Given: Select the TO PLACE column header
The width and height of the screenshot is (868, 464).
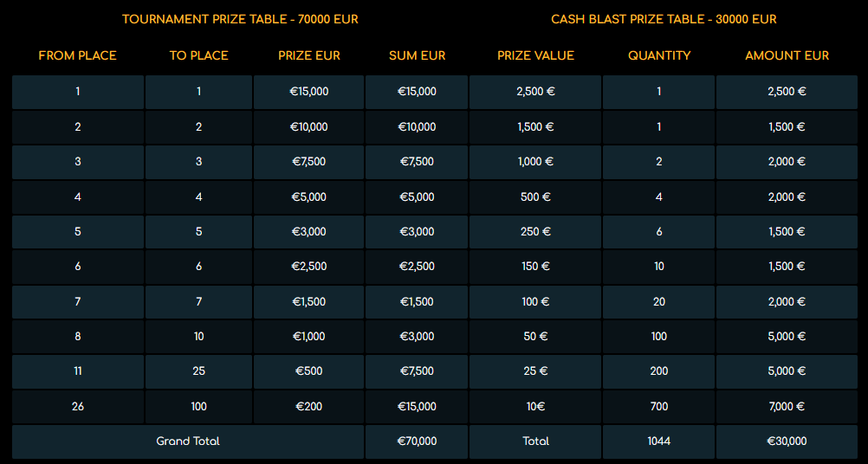Looking at the screenshot, I should pyautogui.click(x=198, y=55).
